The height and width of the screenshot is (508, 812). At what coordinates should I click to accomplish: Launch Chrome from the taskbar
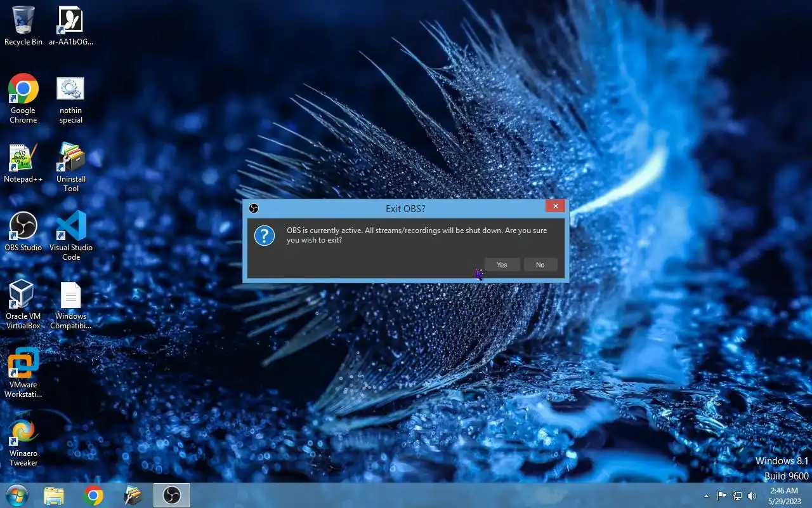(x=93, y=495)
